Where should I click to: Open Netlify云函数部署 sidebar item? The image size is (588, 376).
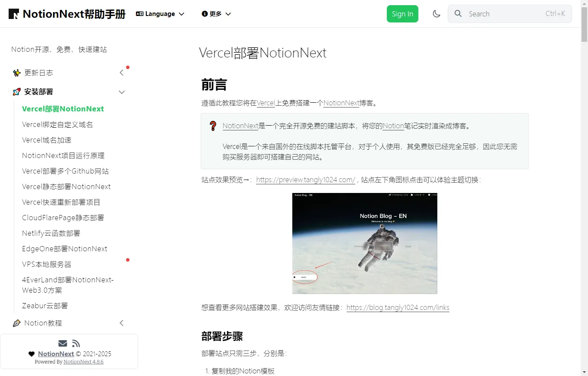click(x=51, y=233)
